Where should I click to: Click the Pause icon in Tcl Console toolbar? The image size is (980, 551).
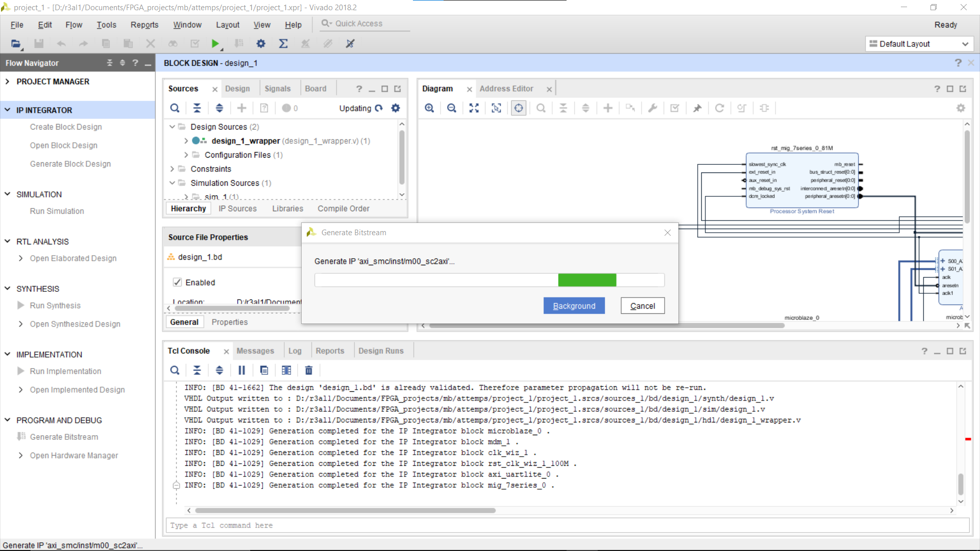pos(241,370)
